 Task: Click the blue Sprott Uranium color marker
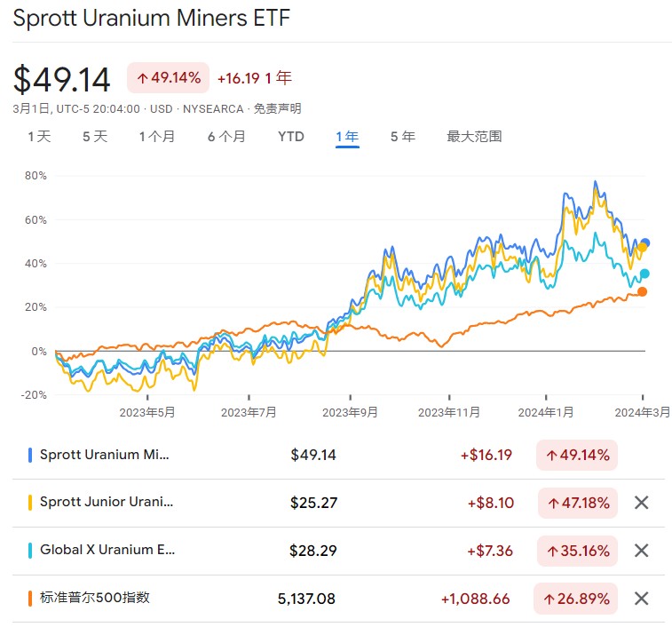tap(31, 455)
